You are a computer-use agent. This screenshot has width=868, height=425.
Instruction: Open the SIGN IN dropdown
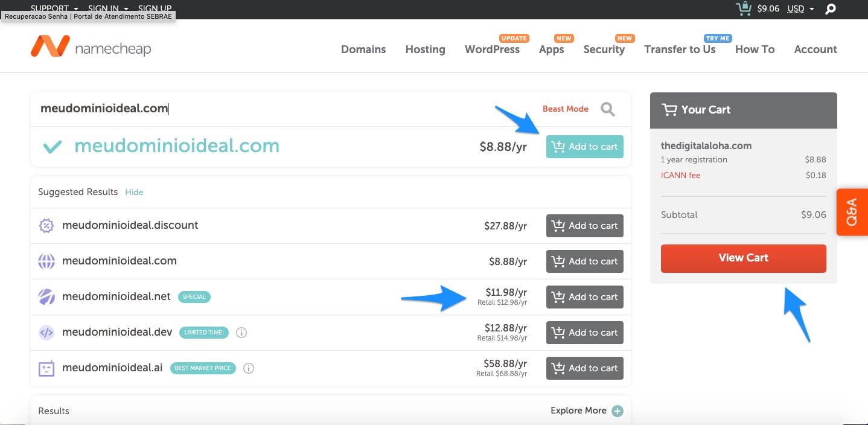click(x=108, y=8)
